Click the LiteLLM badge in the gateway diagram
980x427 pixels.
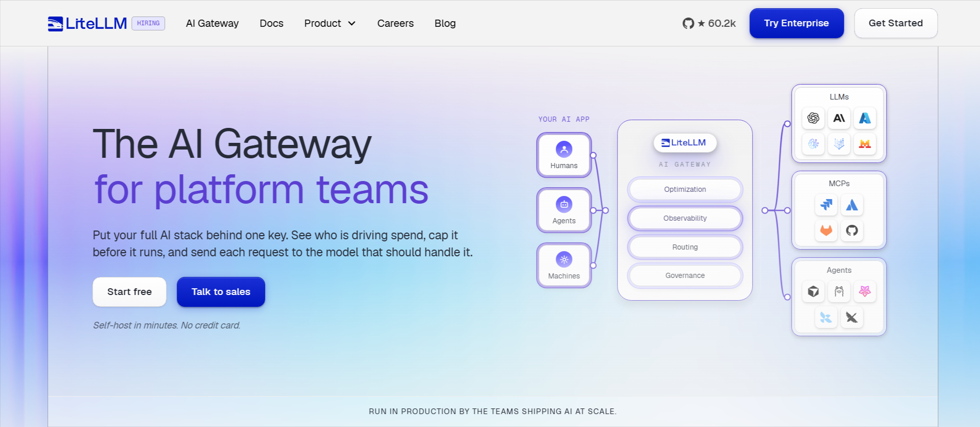click(685, 143)
